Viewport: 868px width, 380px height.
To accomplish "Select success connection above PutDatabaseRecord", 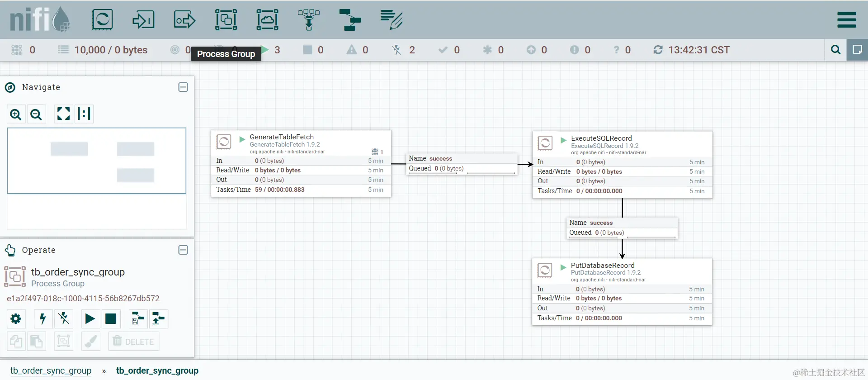I will pos(623,228).
